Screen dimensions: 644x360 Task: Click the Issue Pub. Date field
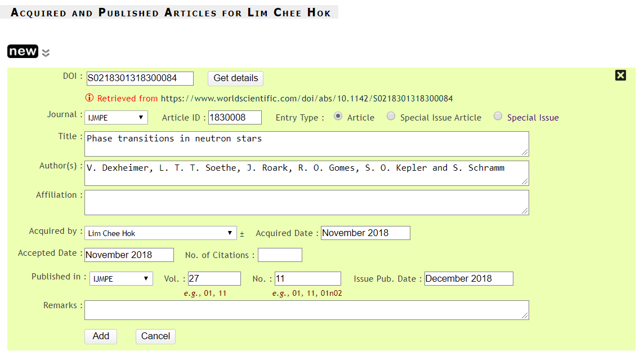(468, 278)
